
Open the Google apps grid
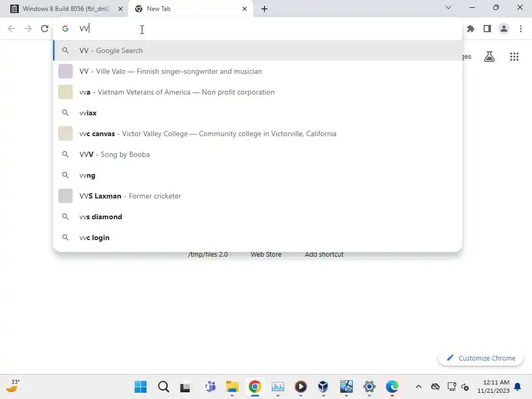tap(514, 57)
